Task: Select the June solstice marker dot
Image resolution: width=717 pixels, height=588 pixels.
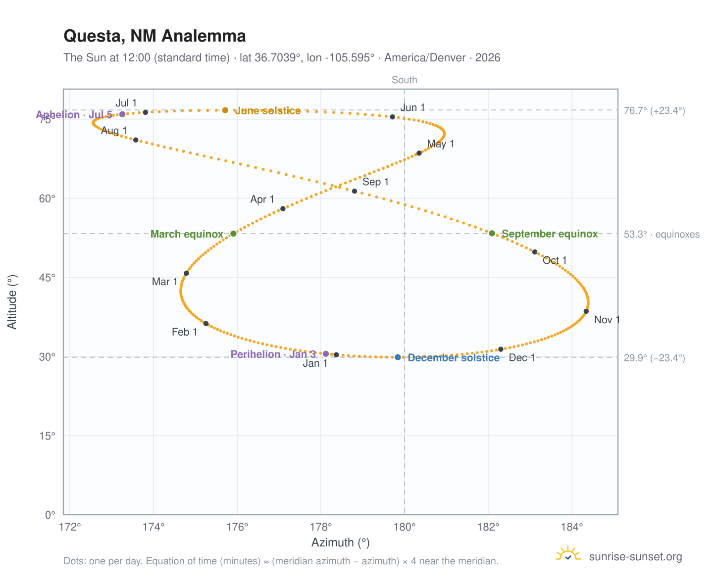Action: pos(225,110)
